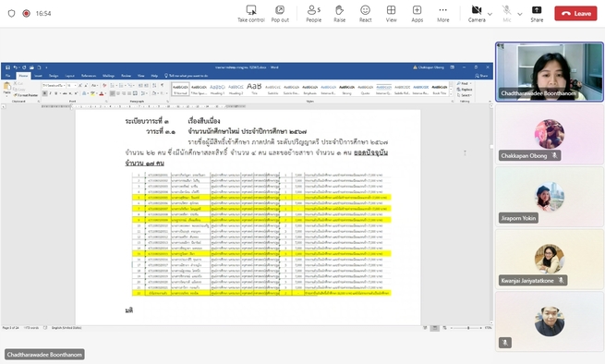The height and width of the screenshot is (364, 605).
Task: Turn the Camera on
Action: [477, 14]
